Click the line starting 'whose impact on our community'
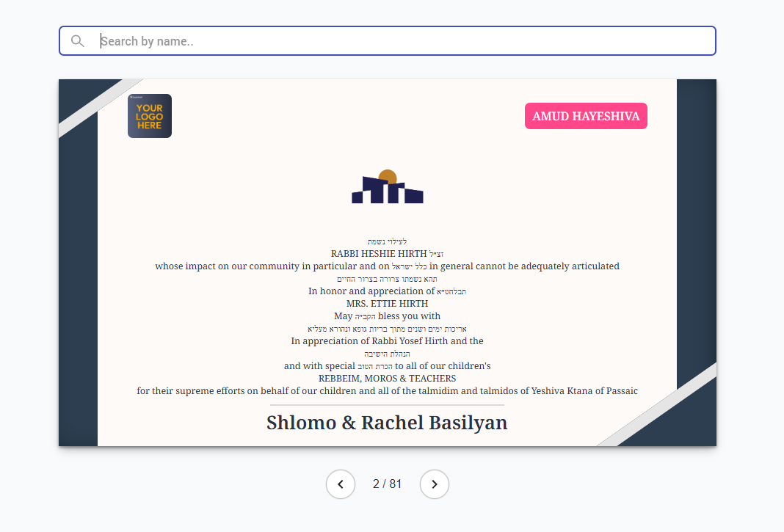784x532 pixels. (x=387, y=266)
